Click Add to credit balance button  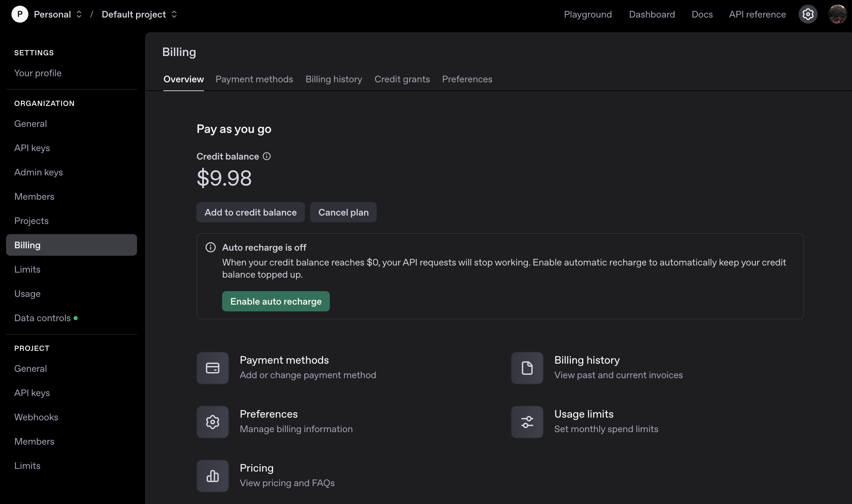250,212
